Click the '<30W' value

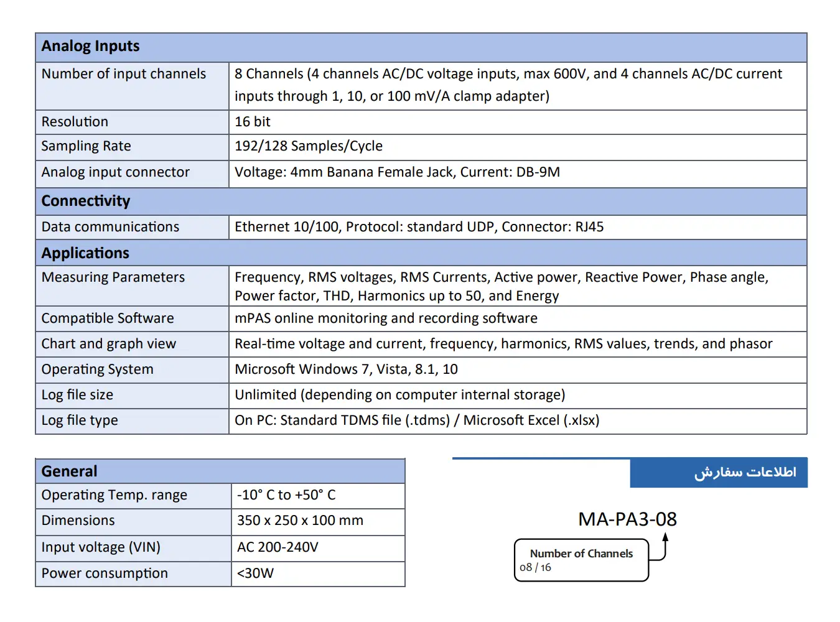pyautogui.click(x=255, y=573)
